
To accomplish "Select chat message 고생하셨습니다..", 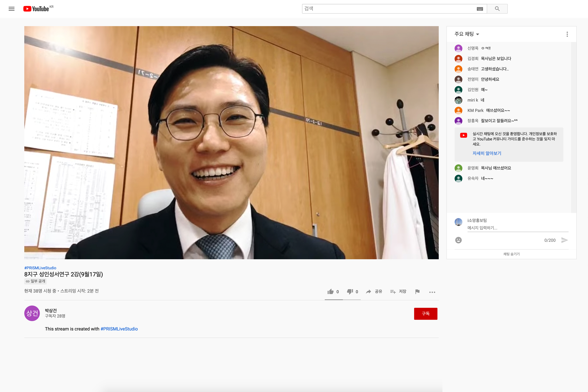I will click(x=495, y=69).
